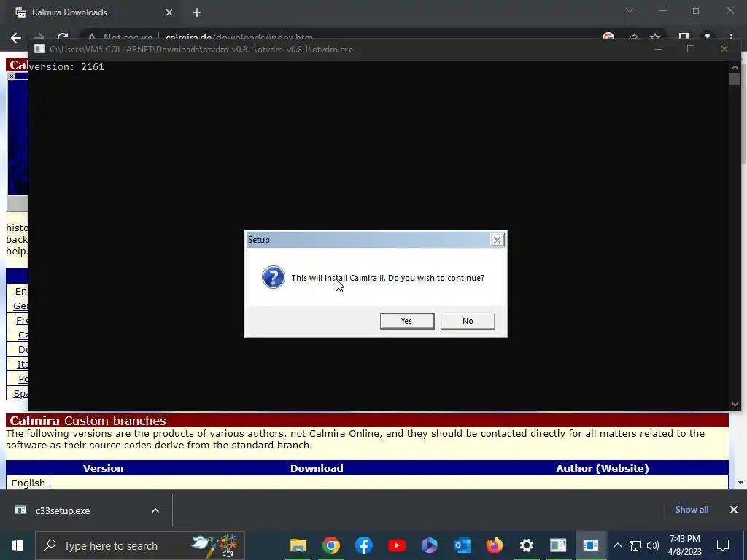
Task: Open the purple app icon on the taskbar
Action: [x=429, y=545]
